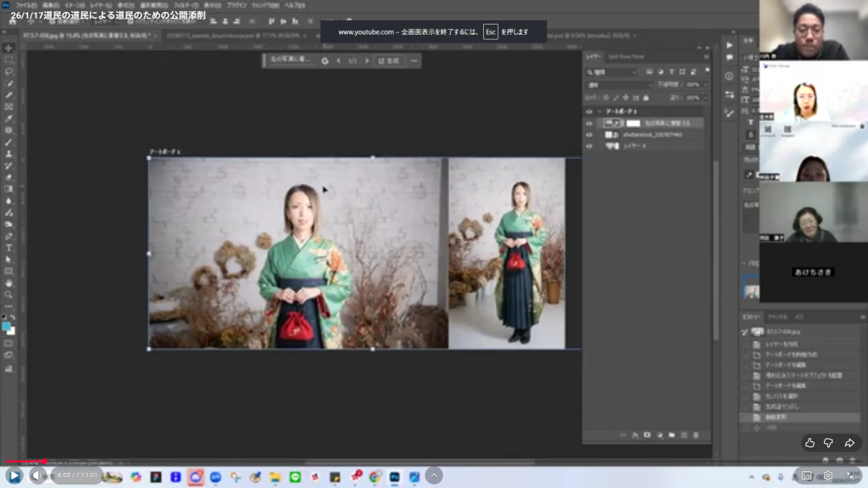Viewport: 868px width, 488px height.
Task: Toggle visibility of アートボード 1 group
Action: (x=589, y=112)
